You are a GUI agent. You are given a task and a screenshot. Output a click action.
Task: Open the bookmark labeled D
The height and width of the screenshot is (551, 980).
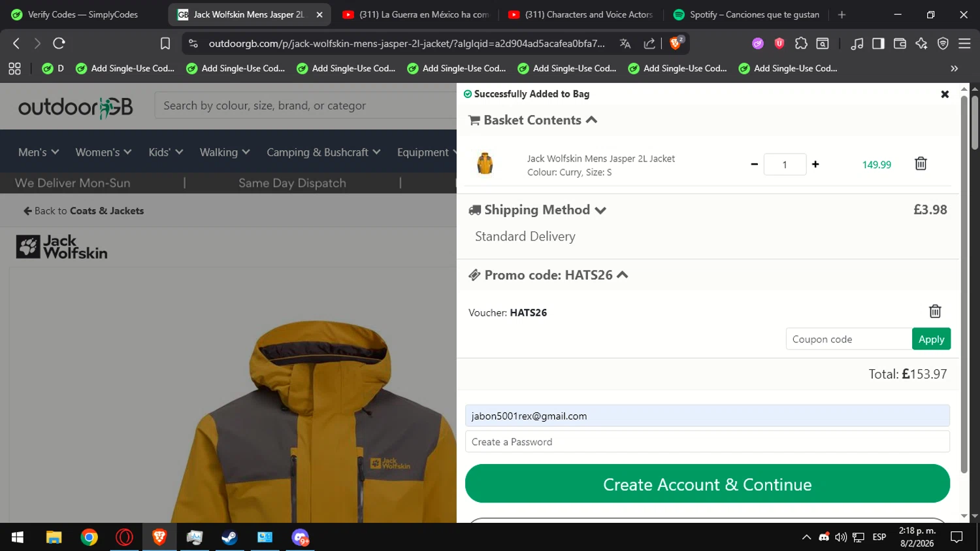coord(53,68)
